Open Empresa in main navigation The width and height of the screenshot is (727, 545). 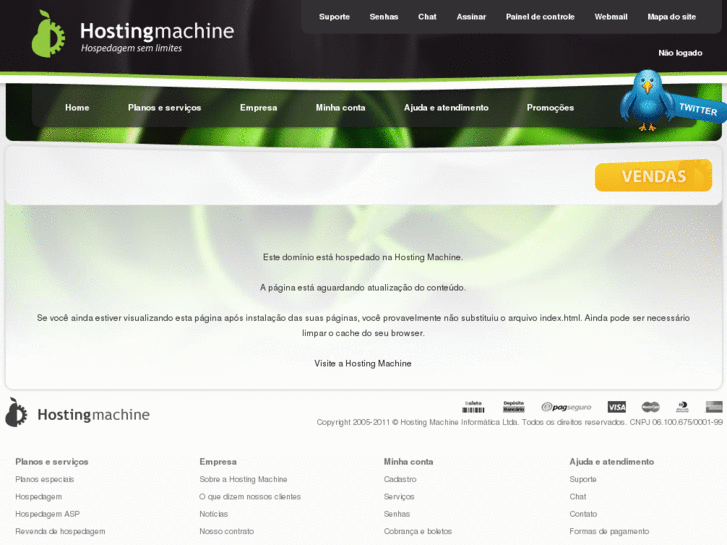click(x=258, y=108)
